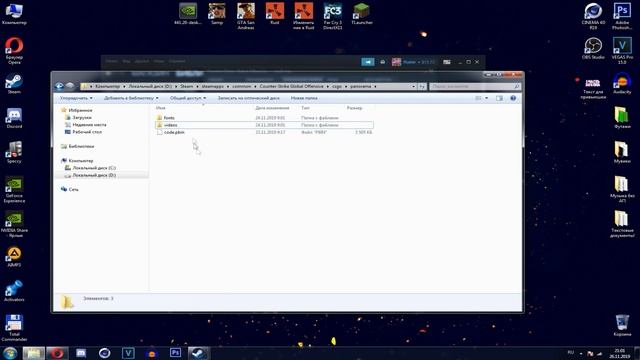This screenshot has height=360, width=640.
Task: Open the Adobe Photoshop desktop shortcut
Action: [x=622, y=16]
